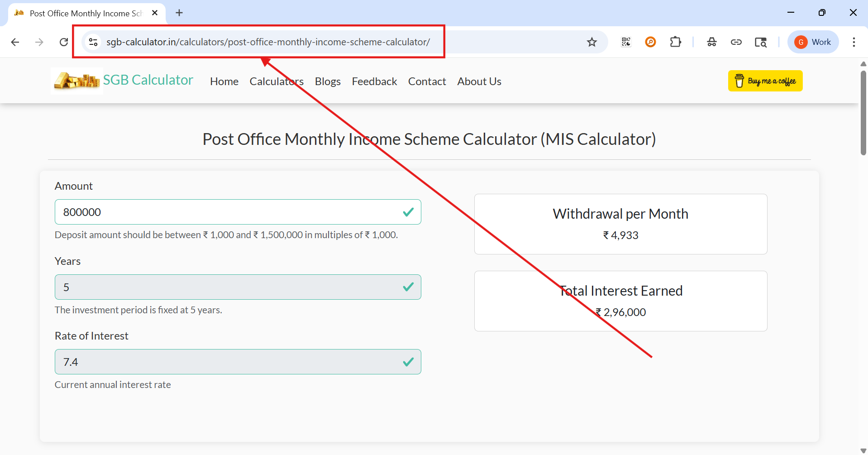868x455 pixels.
Task: Open the QR code extension icon
Action: (626, 42)
